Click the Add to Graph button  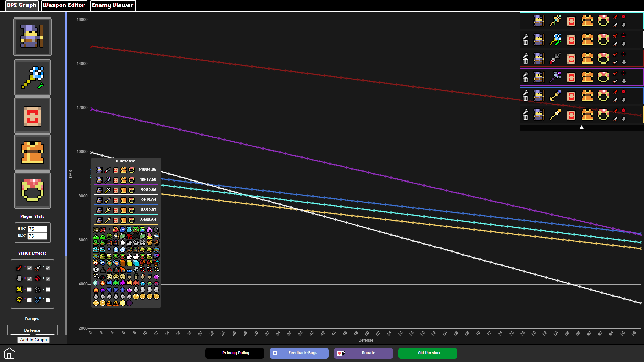click(34, 340)
